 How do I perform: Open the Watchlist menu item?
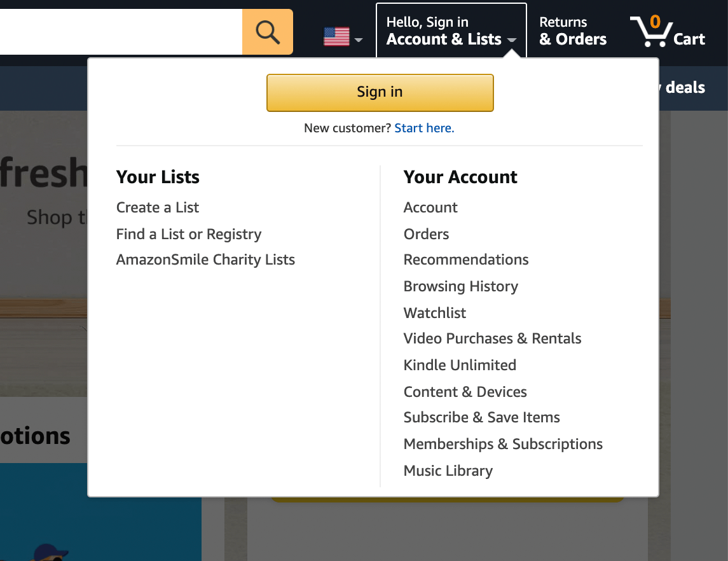[435, 313]
